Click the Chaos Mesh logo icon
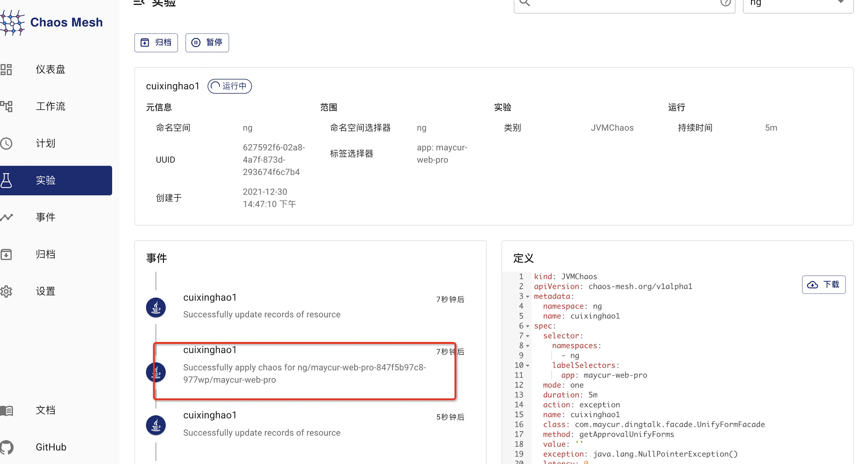The image size is (868, 464). [x=12, y=23]
